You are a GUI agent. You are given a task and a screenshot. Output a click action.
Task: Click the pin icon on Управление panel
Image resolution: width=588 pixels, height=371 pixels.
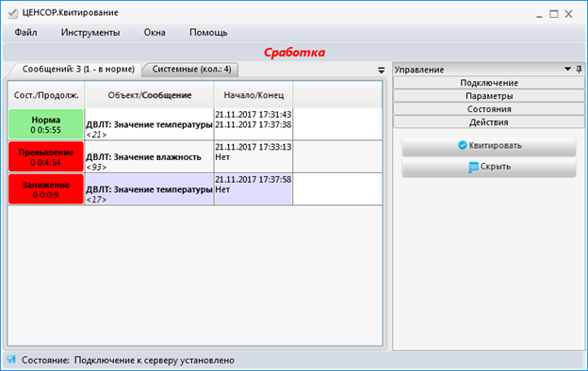[579, 69]
